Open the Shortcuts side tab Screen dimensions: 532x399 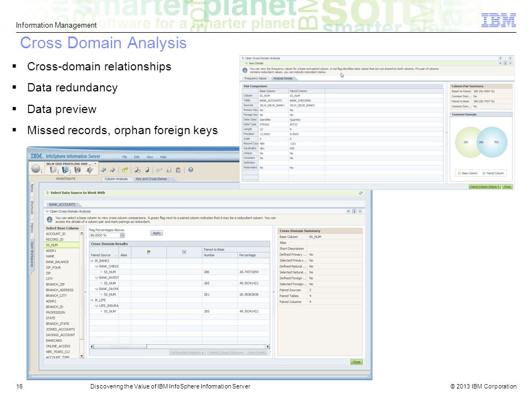[x=32, y=207]
